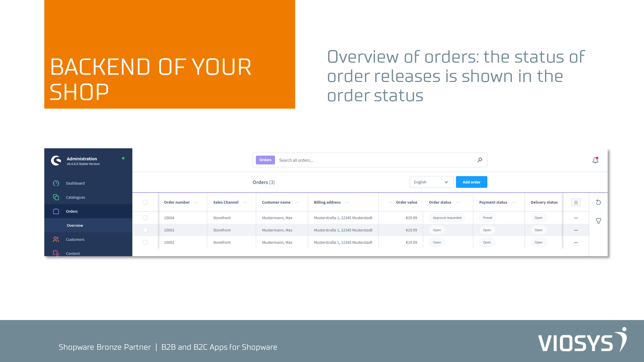Viewport: 644px width, 362px height.
Task: Select the checkbox for order 10003
Action: (145, 229)
